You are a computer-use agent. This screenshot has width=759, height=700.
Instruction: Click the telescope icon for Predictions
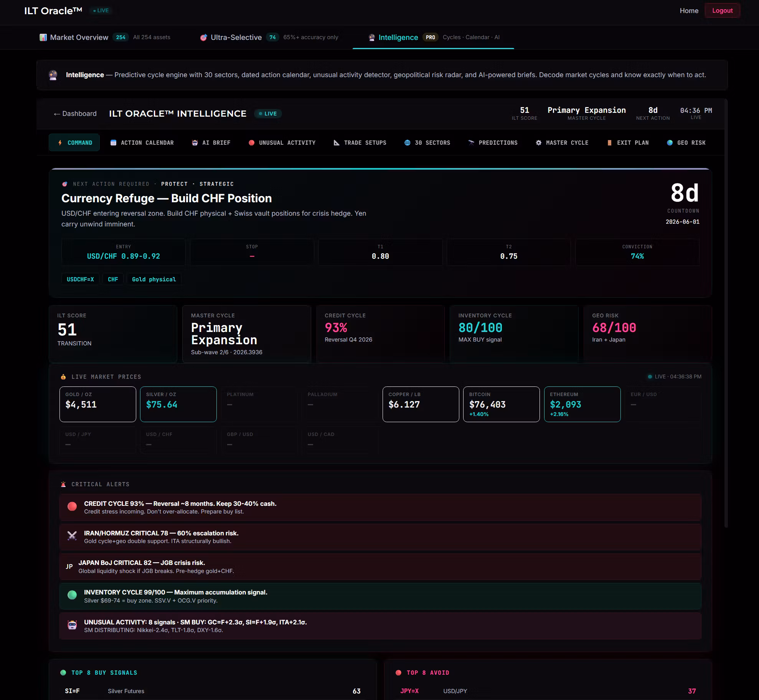coord(471,143)
